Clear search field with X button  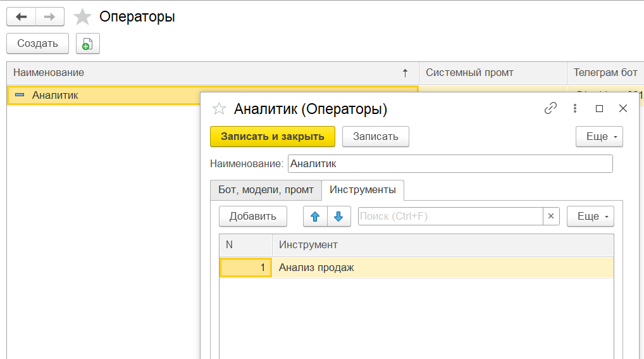(551, 216)
